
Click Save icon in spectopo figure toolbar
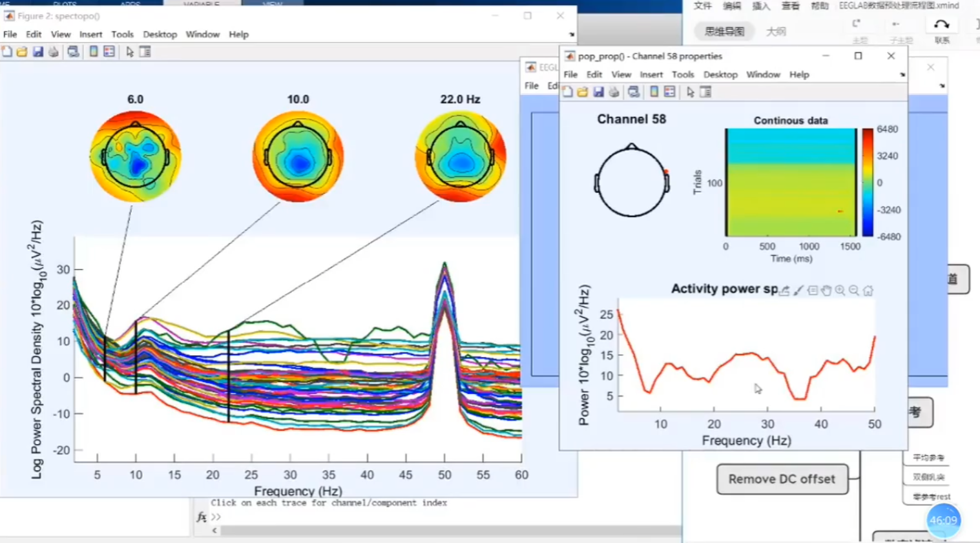38,52
